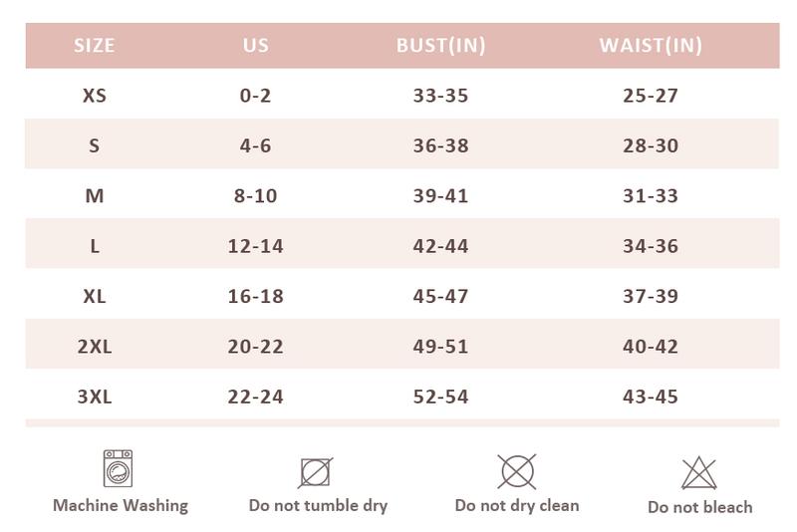Click waist measurement 28-30
This screenshot has height=532, width=797.
(651, 145)
